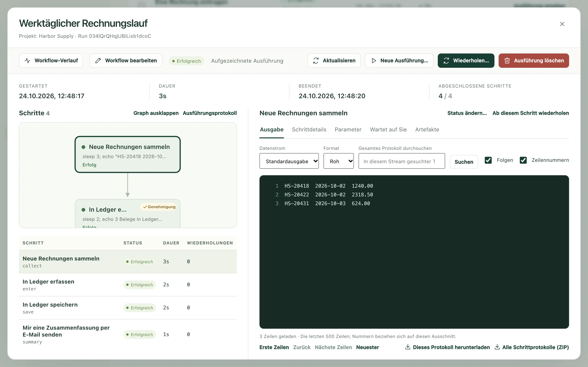This screenshot has height=367, width=588.
Task: Toggle the Zeilennummern checkbox
Action: 523,160
